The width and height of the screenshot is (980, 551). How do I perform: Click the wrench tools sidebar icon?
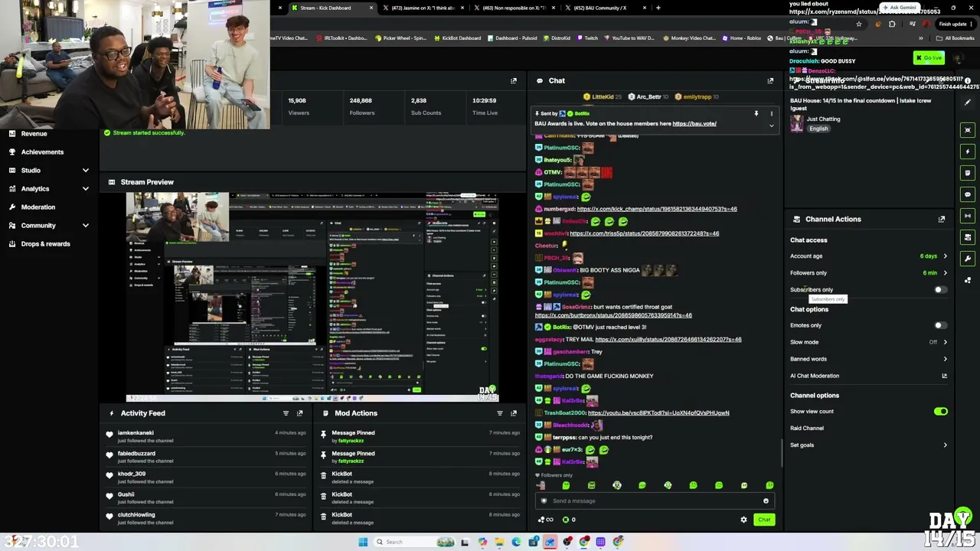tap(968, 259)
